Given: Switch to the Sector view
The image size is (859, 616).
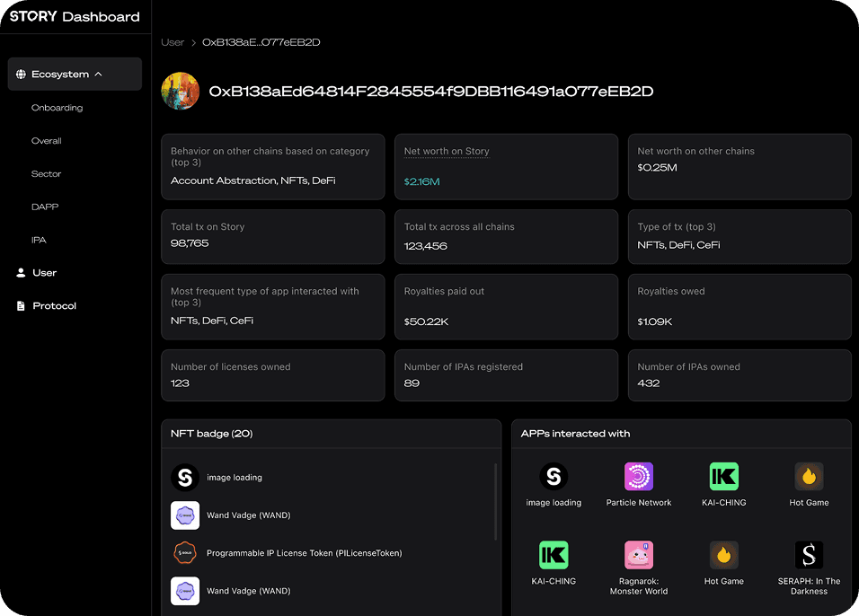Looking at the screenshot, I should point(46,173).
